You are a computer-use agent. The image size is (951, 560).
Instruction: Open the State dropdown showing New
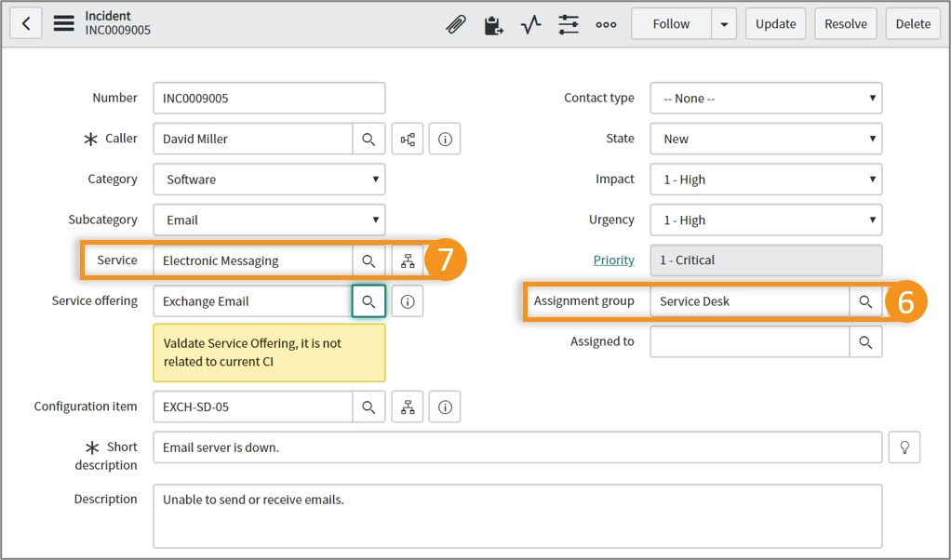point(766,139)
